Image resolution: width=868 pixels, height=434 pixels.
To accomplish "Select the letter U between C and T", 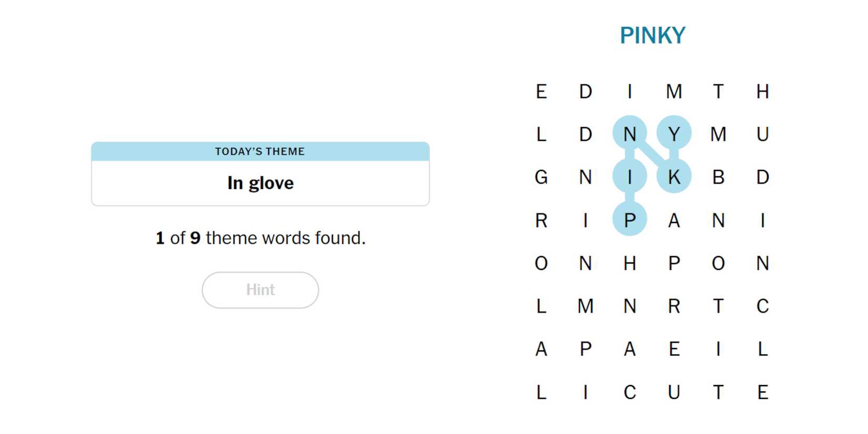I will 674,392.
